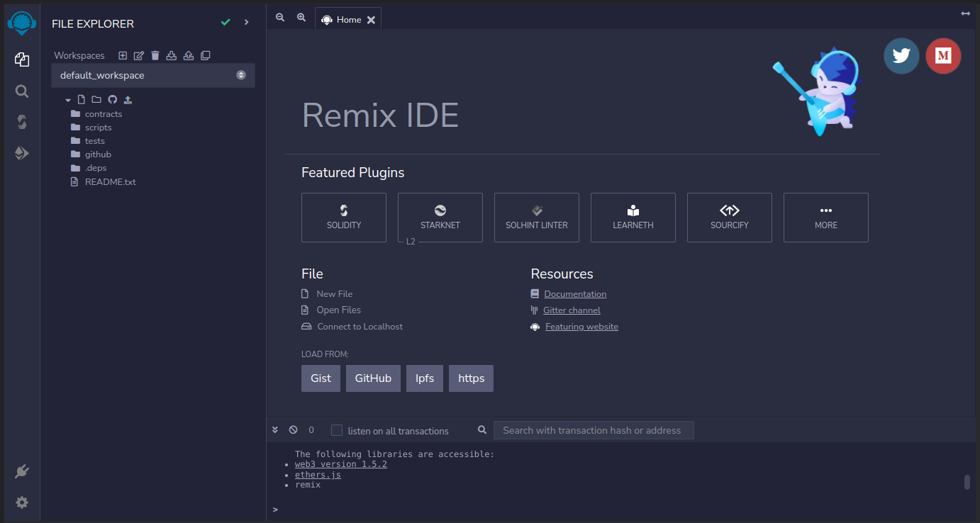980x523 pixels.
Task: Rename workspace using pencil icon
Action: pyautogui.click(x=139, y=55)
